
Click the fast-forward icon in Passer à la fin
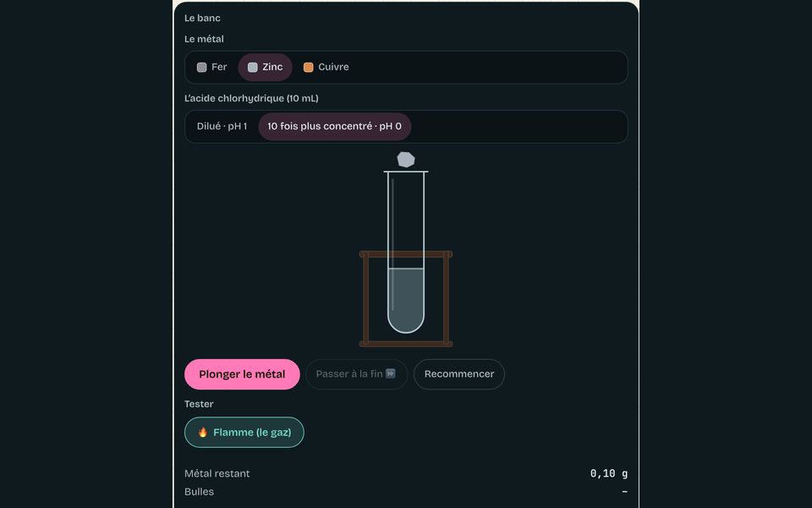point(391,373)
